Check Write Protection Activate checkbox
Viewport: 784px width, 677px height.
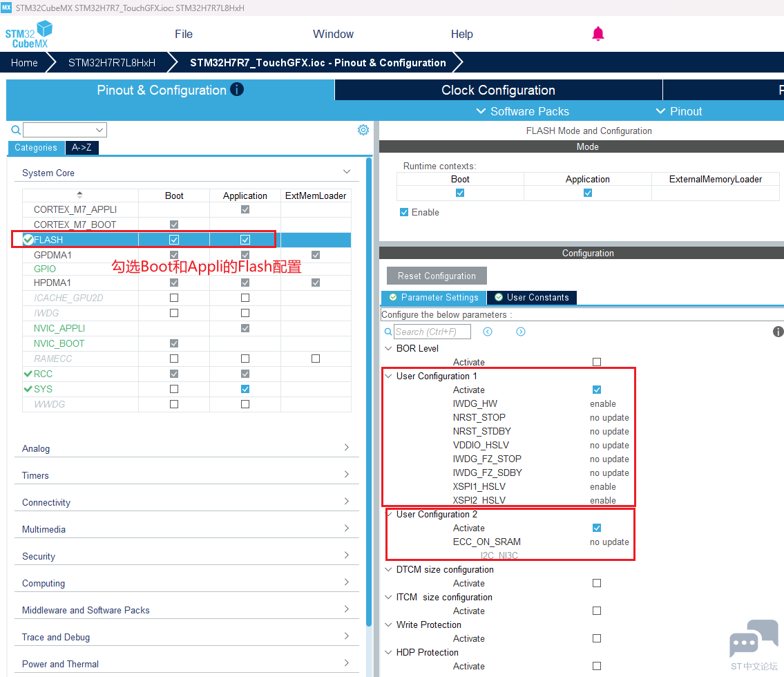tap(597, 638)
